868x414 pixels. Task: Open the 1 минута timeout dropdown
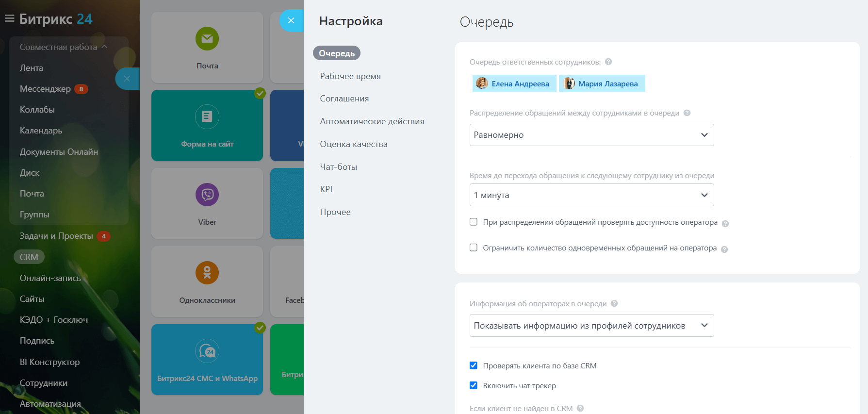(x=591, y=195)
